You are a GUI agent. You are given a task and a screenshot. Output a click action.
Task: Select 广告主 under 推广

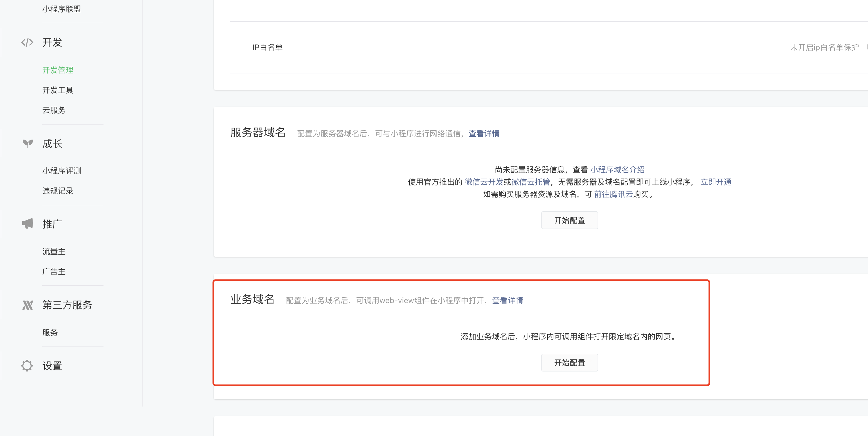click(x=54, y=271)
